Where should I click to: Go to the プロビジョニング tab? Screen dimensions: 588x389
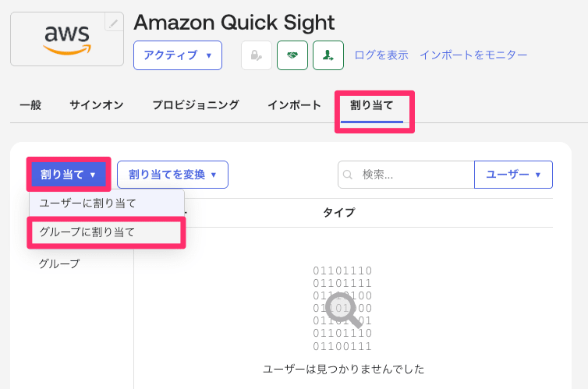point(196,104)
